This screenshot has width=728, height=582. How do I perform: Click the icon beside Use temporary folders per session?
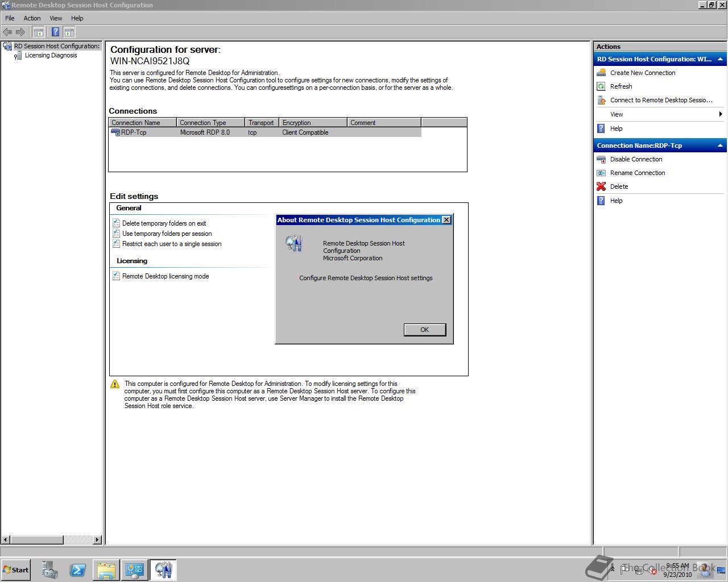point(116,234)
